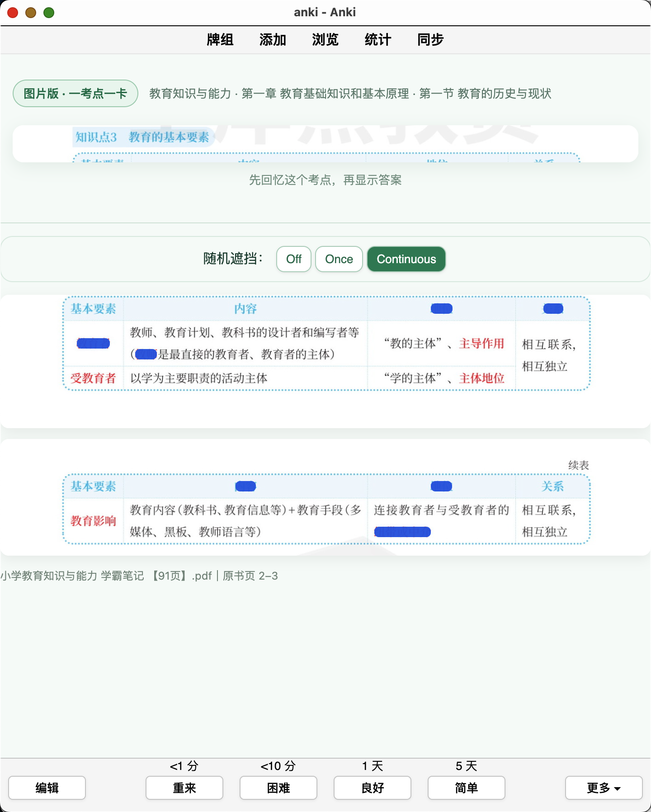
Task: Click the 以学为主要职责的活动主体 cell
Action: tap(199, 378)
